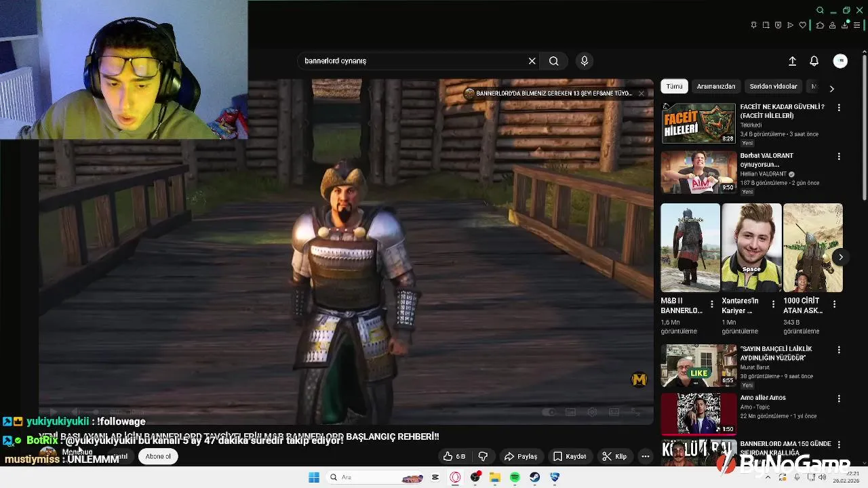The image size is (868, 488).
Task: Open the Easy Setup lines icon
Action: click(x=856, y=25)
